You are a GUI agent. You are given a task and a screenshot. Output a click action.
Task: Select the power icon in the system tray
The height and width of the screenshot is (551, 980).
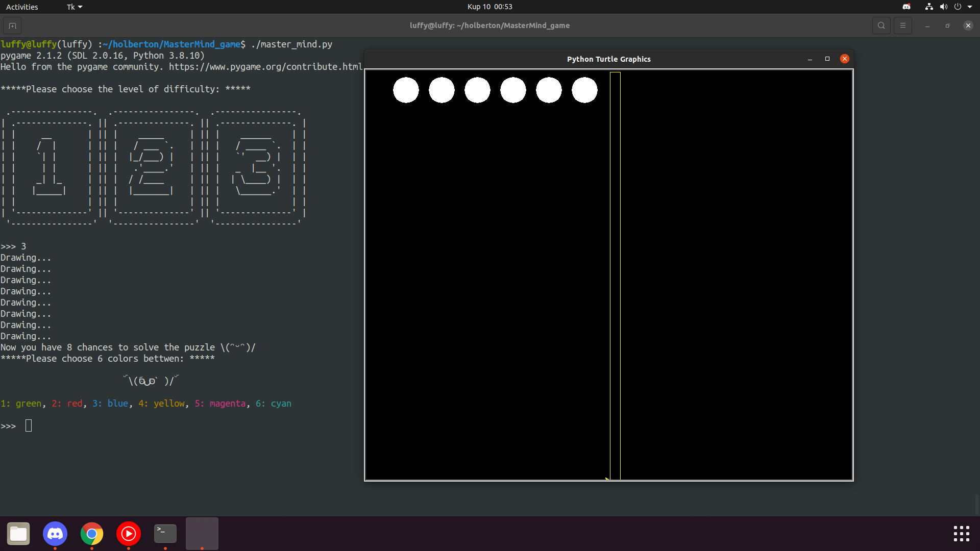coord(959,7)
